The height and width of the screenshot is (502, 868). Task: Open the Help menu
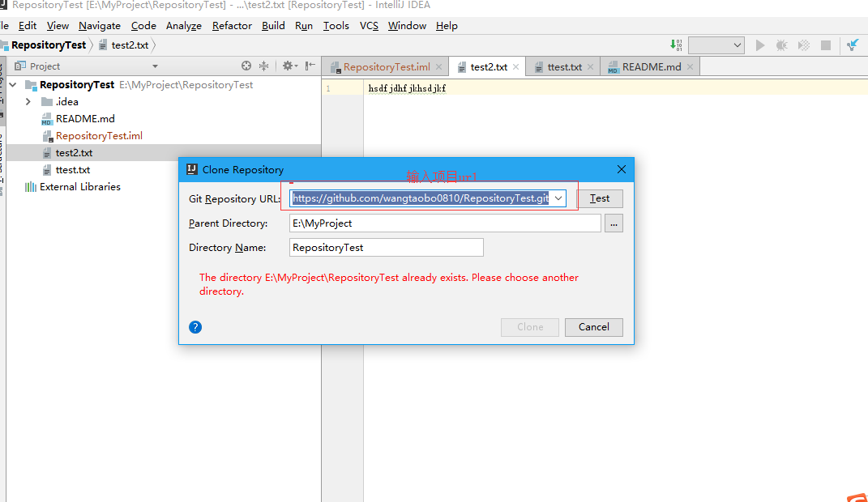pos(447,26)
